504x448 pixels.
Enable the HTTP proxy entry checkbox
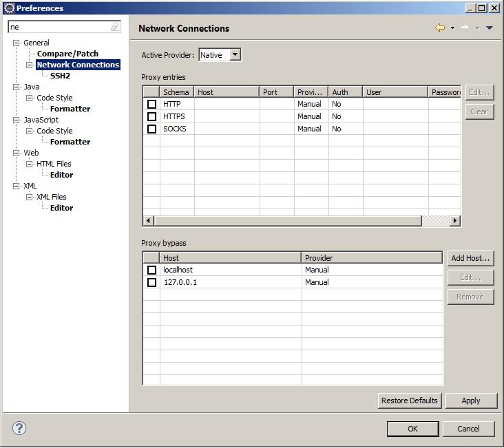[x=152, y=104]
